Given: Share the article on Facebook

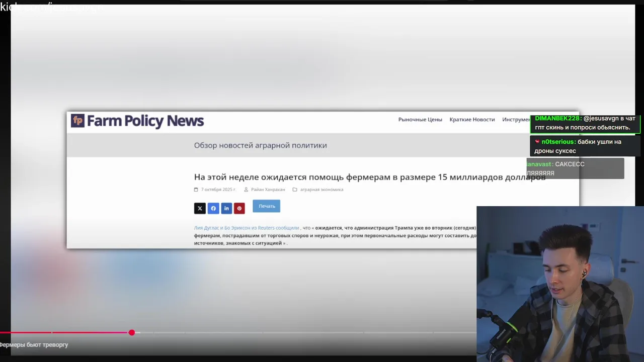Looking at the screenshot, I should [x=213, y=208].
